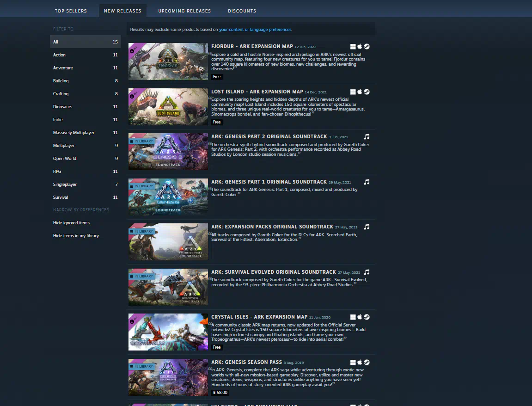This screenshot has height=406, width=532.
Task: Click DLC corner badge on Crystal Isles thumbnail
Action: coord(133,320)
